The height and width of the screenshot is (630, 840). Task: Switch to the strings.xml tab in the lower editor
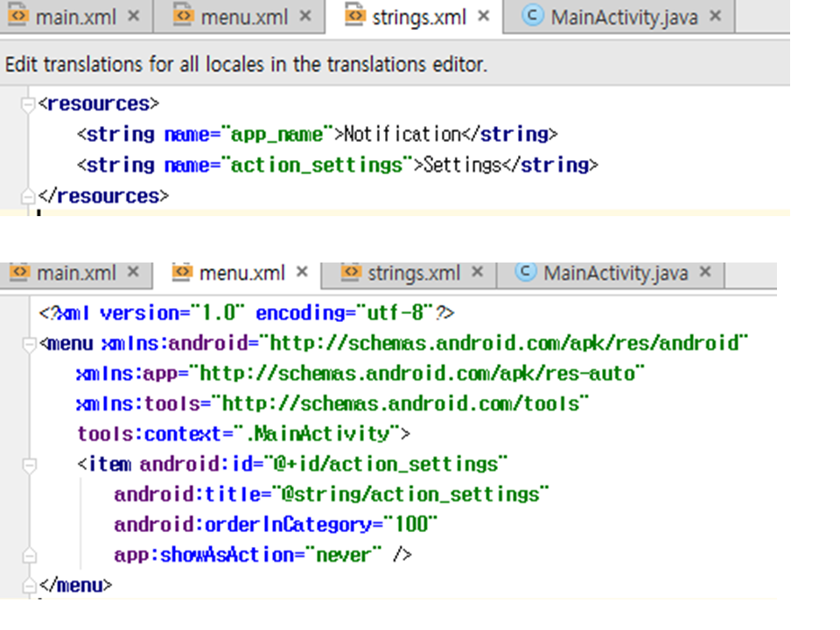click(x=413, y=274)
